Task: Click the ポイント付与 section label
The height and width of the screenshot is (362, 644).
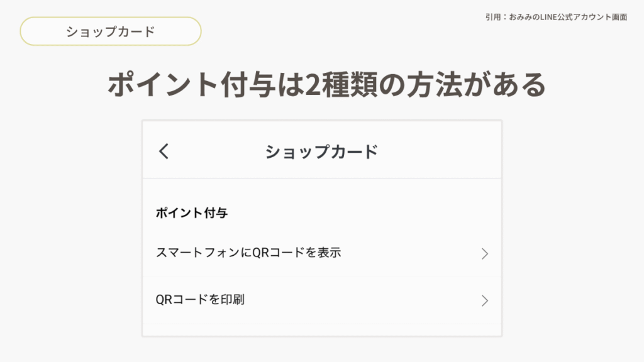Action: pyautogui.click(x=191, y=213)
